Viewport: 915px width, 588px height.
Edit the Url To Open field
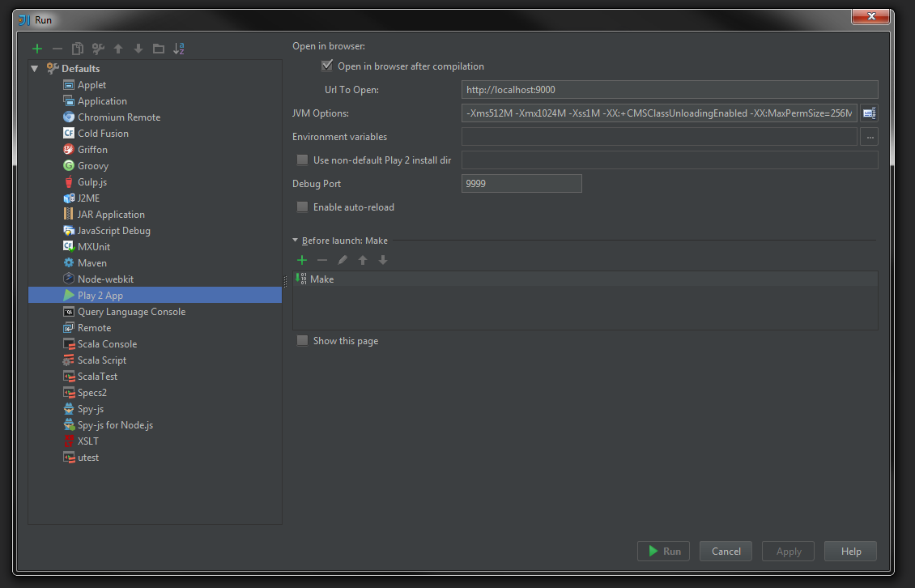click(670, 89)
